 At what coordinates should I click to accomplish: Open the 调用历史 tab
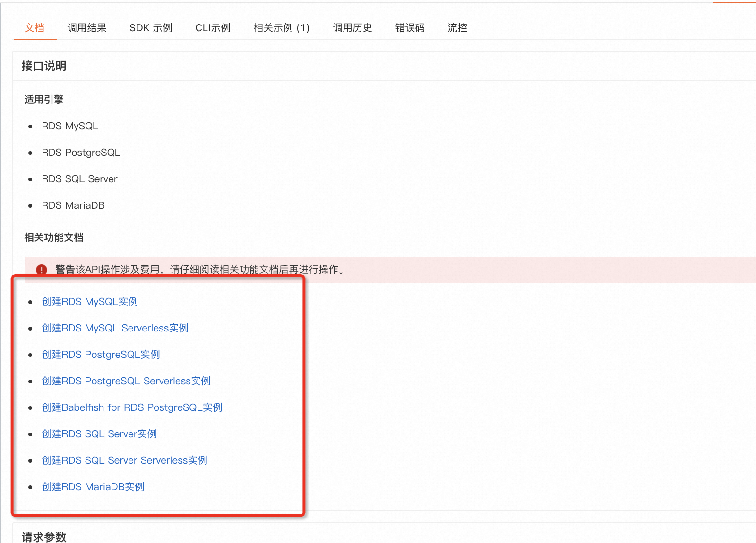click(352, 28)
